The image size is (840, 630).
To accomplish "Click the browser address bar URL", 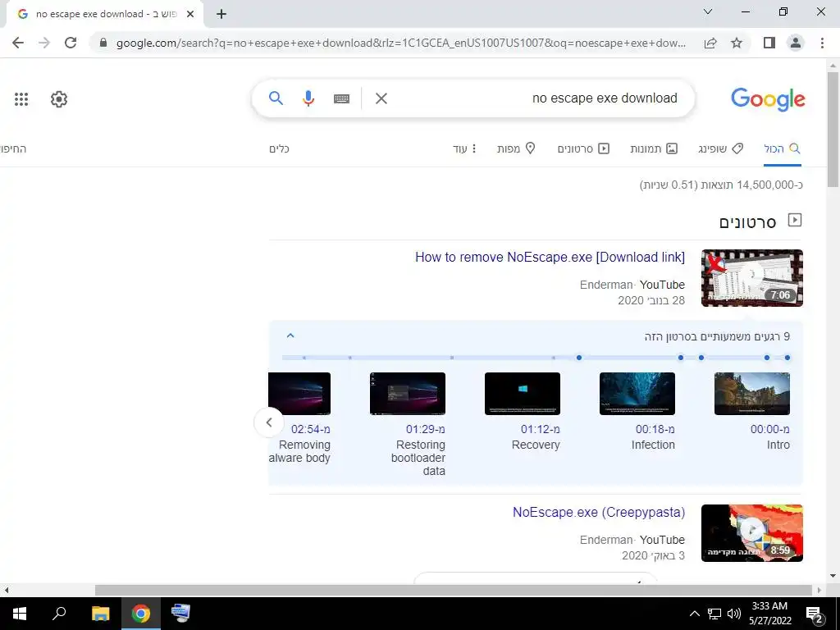I will (x=400, y=43).
